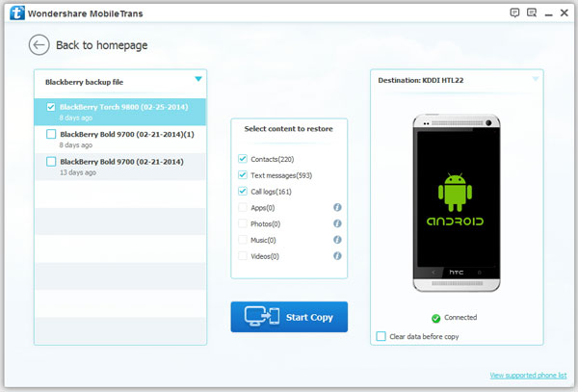This screenshot has height=392, width=578.
Task: Check the 13 days ago BlackBerry Bold 9700 checkbox
Action: point(51,162)
